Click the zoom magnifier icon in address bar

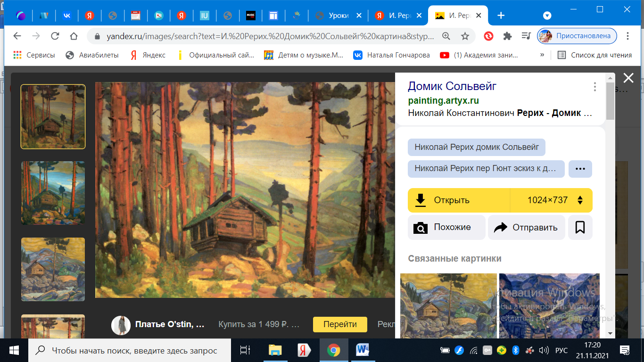[446, 36]
